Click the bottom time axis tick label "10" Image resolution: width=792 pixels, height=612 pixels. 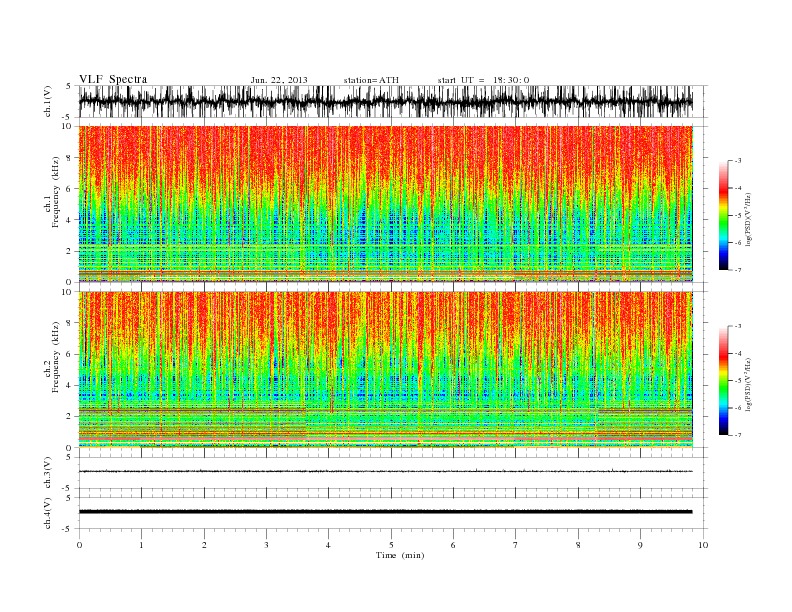point(703,545)
